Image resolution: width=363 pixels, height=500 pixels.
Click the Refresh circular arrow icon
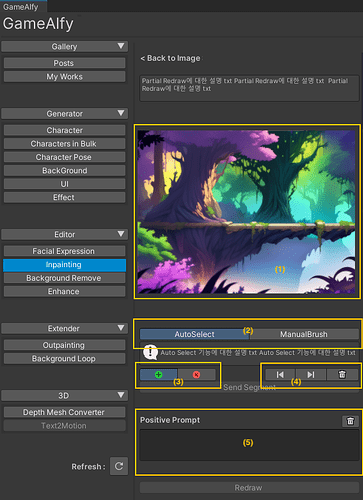119,466
